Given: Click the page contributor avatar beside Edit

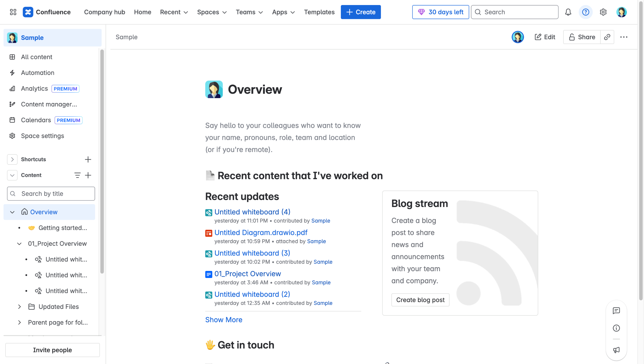Looking at the screenshot, I should [x=517, y=37].
